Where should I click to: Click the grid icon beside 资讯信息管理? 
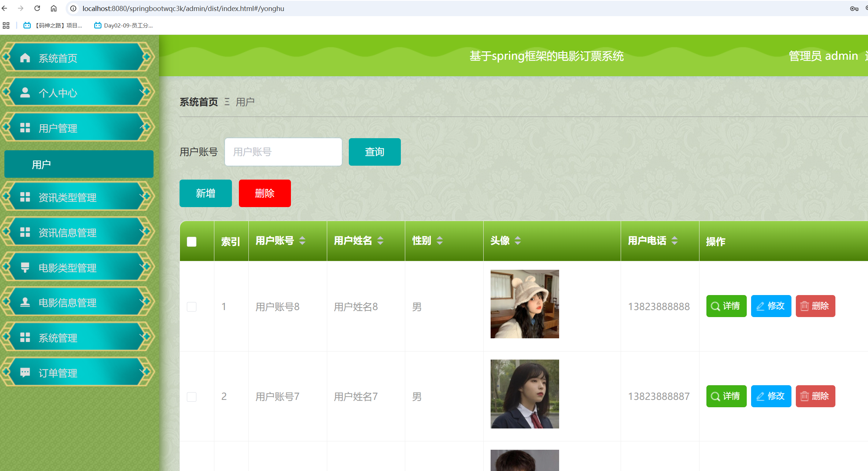pyautogui.click(x=25, y=232)
